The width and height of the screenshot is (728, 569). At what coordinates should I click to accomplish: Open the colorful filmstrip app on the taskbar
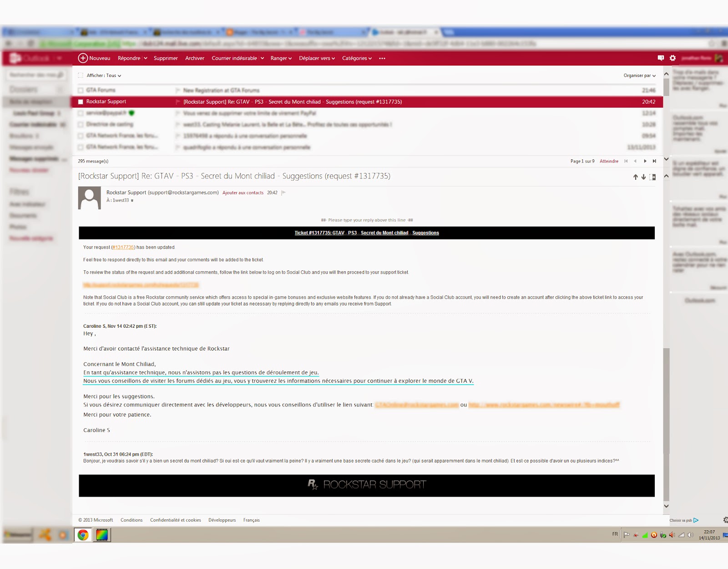tap(102, 535)
